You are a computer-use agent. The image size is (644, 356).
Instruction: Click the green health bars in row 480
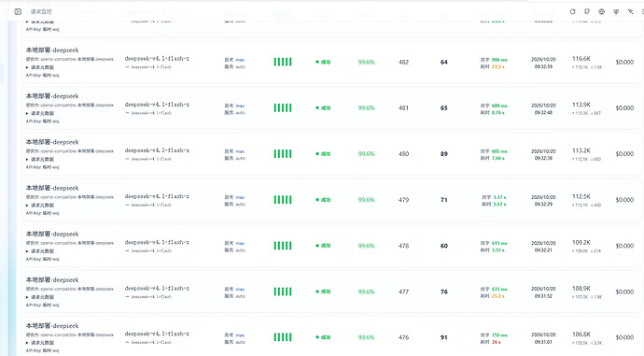283,154
